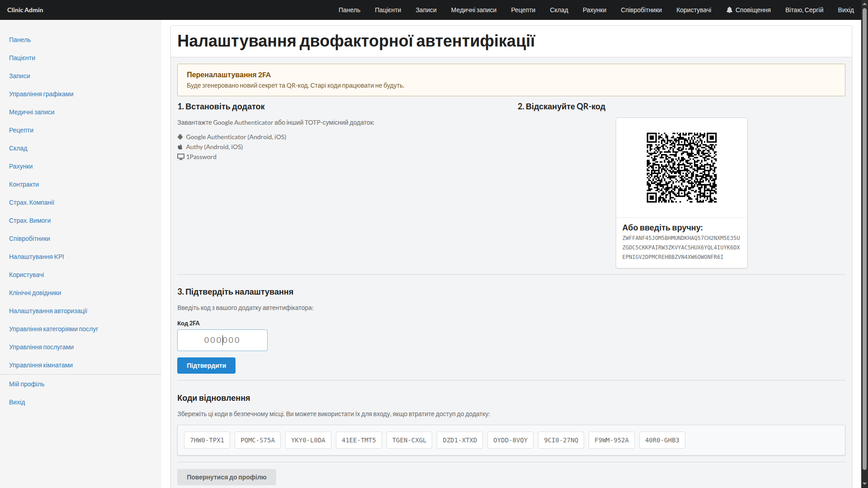Open Користувачі in the left sidebar
868x488 pixels.
(27, 275)
